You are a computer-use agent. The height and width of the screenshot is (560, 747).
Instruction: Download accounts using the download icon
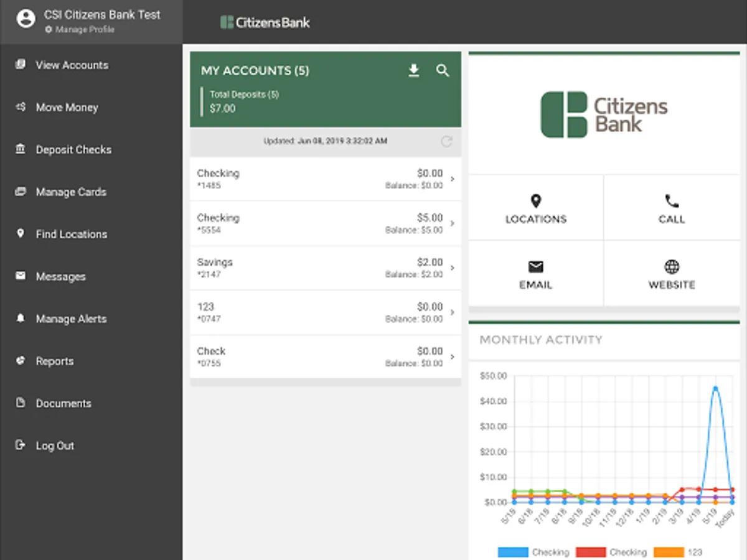pyautogui.click(x=414, y=70)
